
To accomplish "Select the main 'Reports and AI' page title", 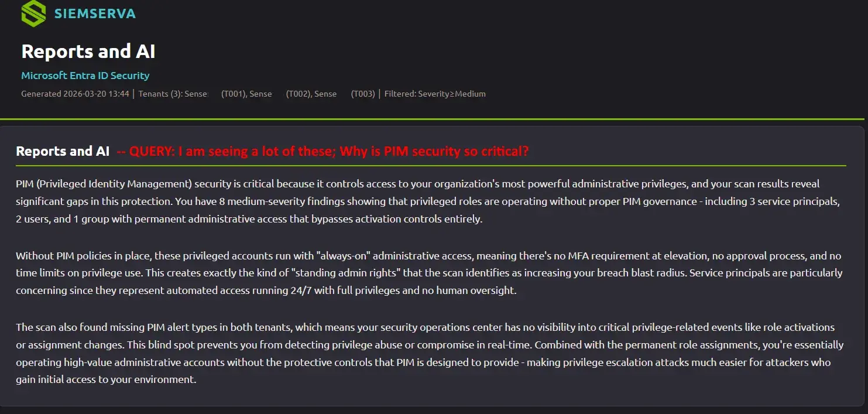I will [88, 52].
